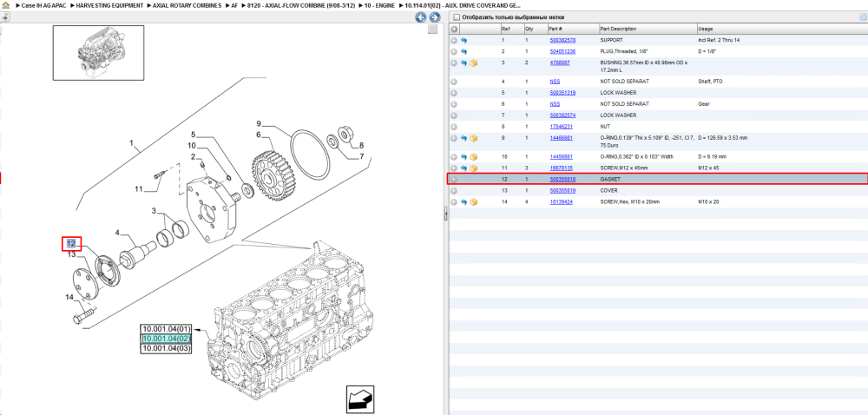Click the blue arrow icon for PLUG,Threaded
The image size is (868, 415).
point(464,51)
